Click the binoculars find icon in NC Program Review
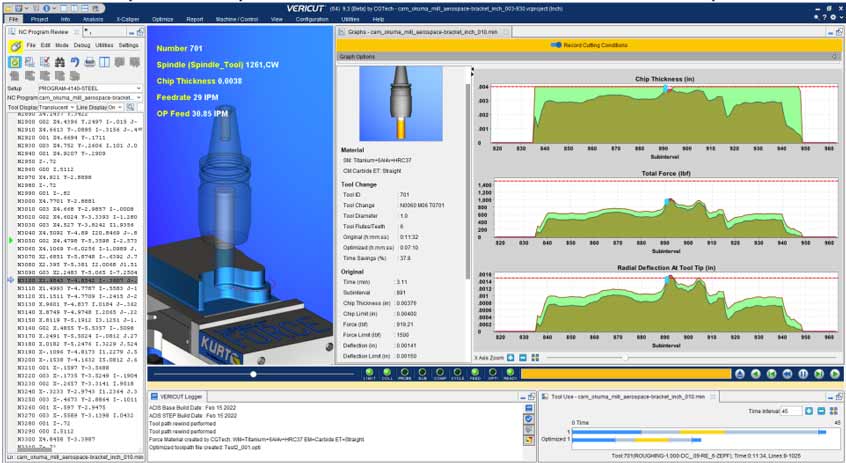Viewport: 846px width, 463px height. pos(60,62)
